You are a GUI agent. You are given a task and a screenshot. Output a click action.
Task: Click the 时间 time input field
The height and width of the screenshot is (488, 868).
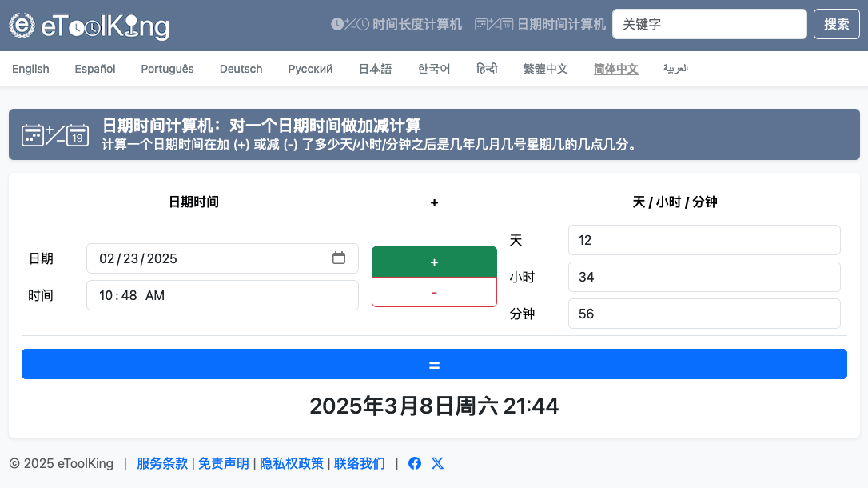(222, 295)
